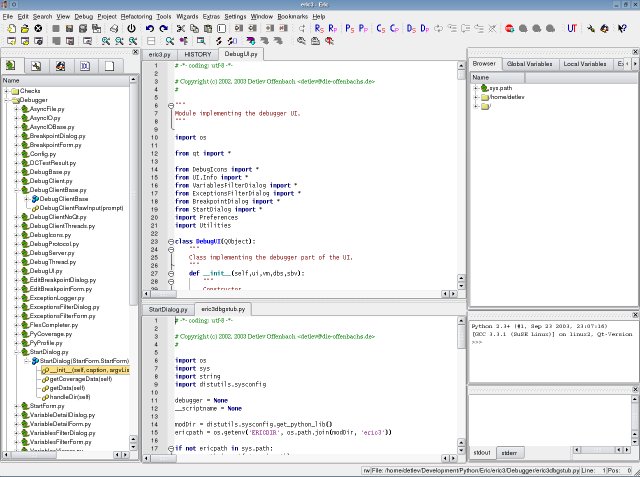Click the Redo arrow in the toolbar

click(164, 28)
